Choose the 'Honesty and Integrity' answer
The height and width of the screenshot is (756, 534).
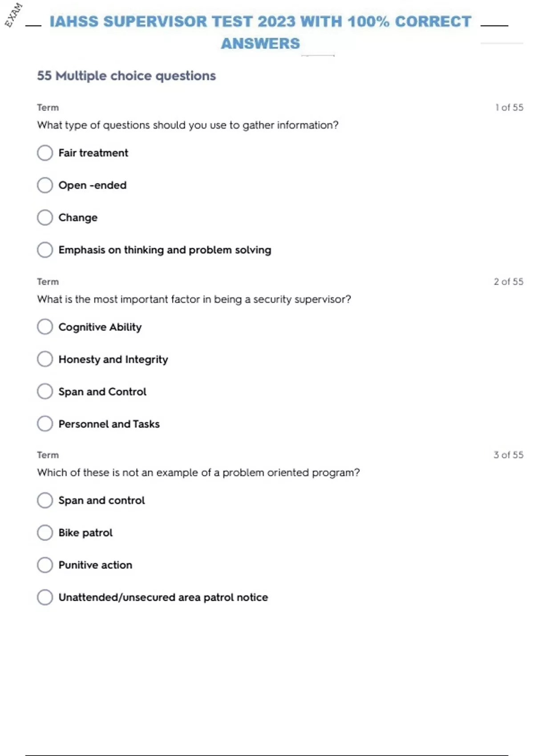(45, 359)
